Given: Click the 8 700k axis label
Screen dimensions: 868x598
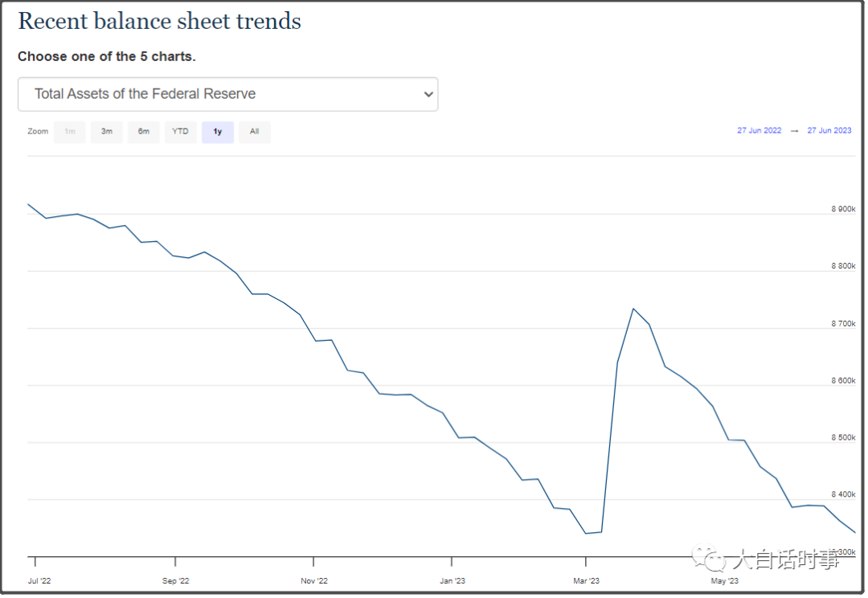Looking at the screenshot, I should point(843,323).
